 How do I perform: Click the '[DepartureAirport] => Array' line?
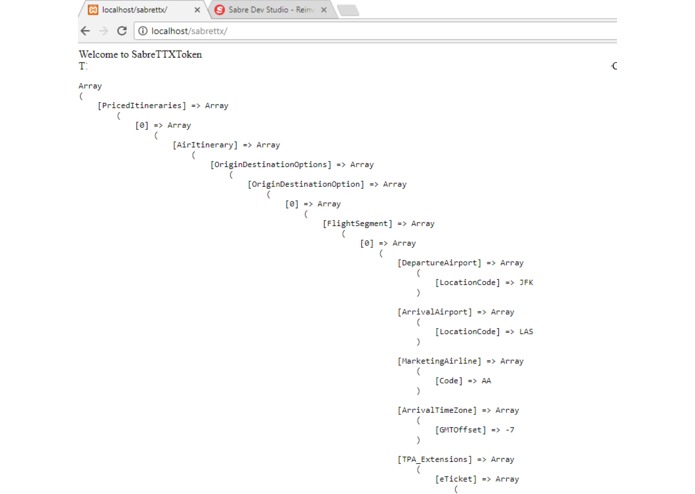(461, 263)
